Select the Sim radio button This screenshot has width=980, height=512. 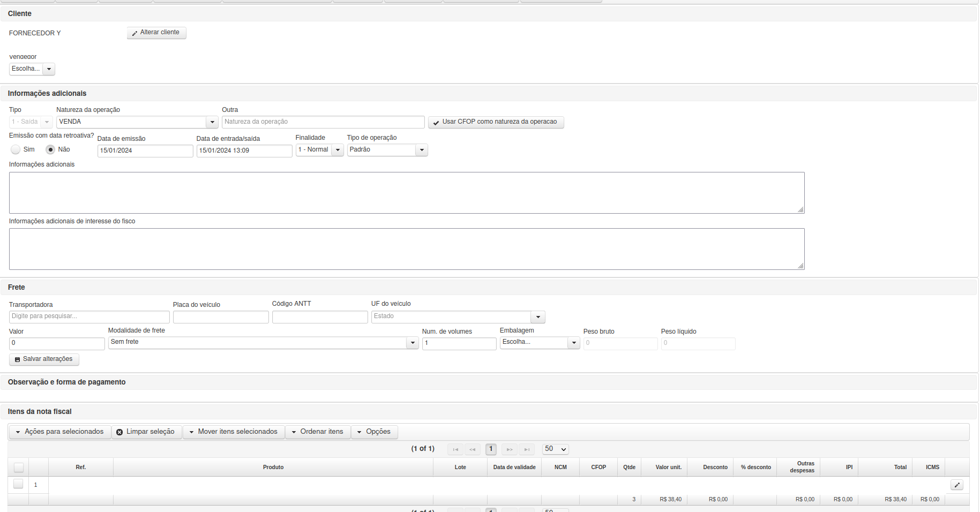[x=16, y=149]
